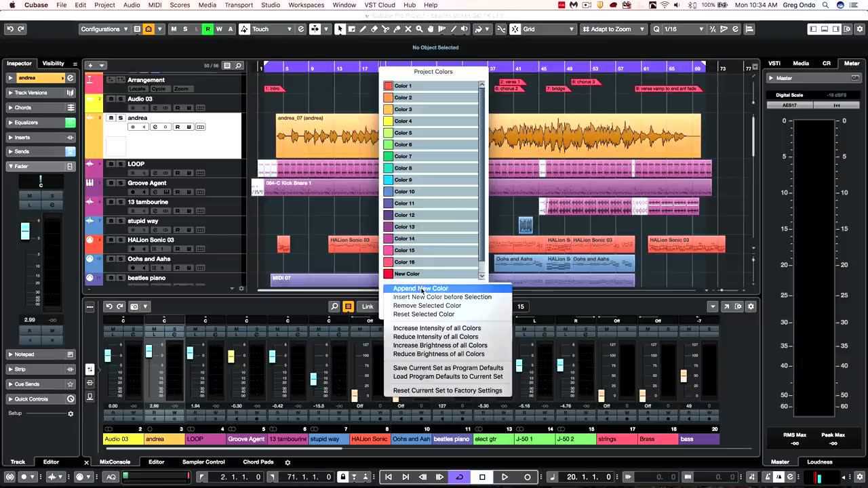Image resolution: width=868 pixels, height=488 pixels.
Task: Toggle the Link button in MixConsole
Action: (x=368, y=306)
